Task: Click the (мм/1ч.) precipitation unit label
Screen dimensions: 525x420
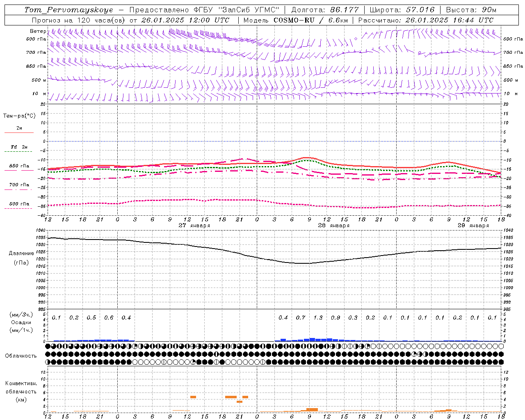Action: tap(21, 330)
